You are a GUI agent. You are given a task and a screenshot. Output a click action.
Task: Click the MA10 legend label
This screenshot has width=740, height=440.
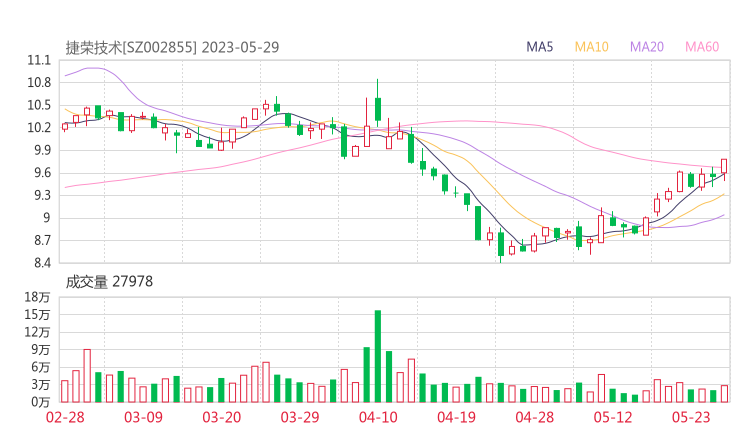591,47
